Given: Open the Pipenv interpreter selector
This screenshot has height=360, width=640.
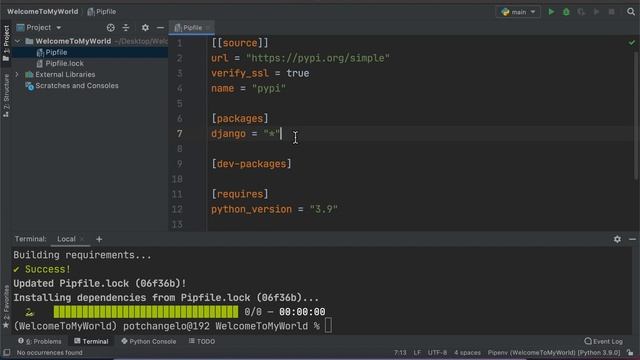Looking at the screenshot, I should point(554,352).
